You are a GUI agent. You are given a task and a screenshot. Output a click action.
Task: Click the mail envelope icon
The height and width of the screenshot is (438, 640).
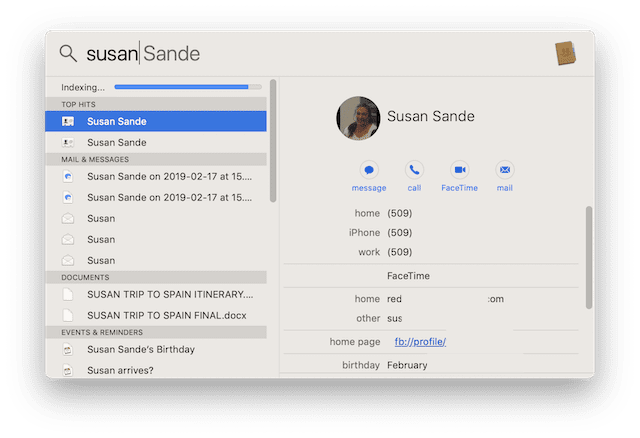[x=505, y=170]
